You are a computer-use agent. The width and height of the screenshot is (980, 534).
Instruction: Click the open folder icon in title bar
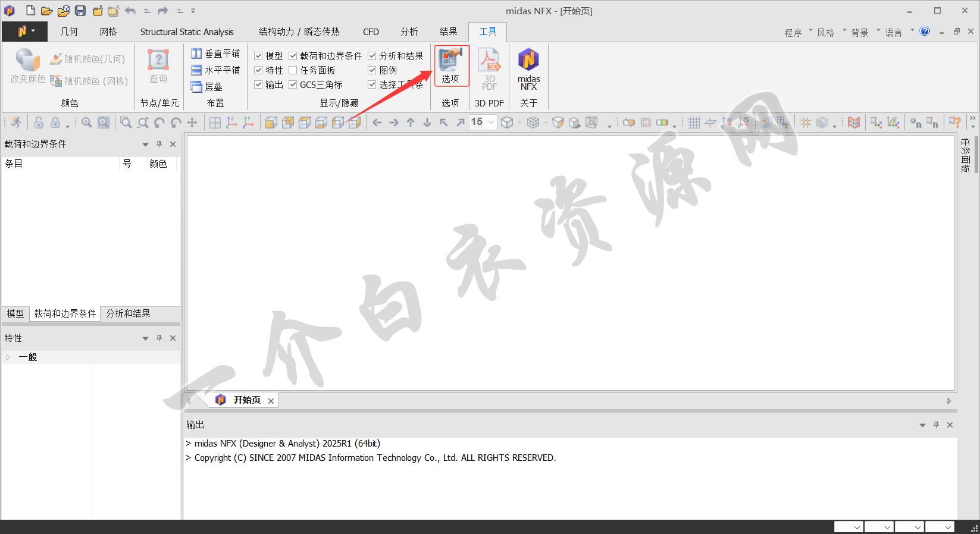click(x=46, y=11)
